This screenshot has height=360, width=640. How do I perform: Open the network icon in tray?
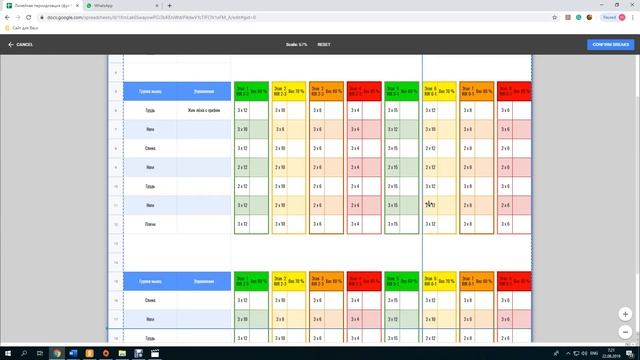[x=576, y=353]
